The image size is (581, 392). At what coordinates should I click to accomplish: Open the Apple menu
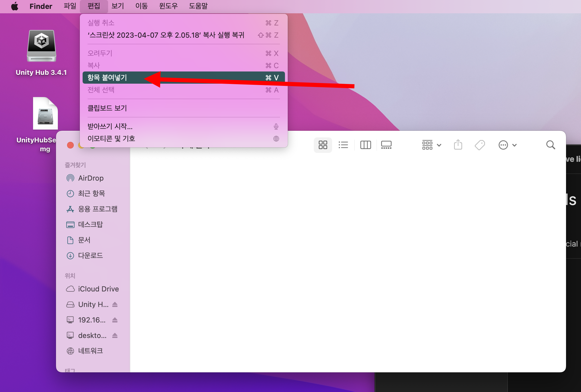coord(15,6)
